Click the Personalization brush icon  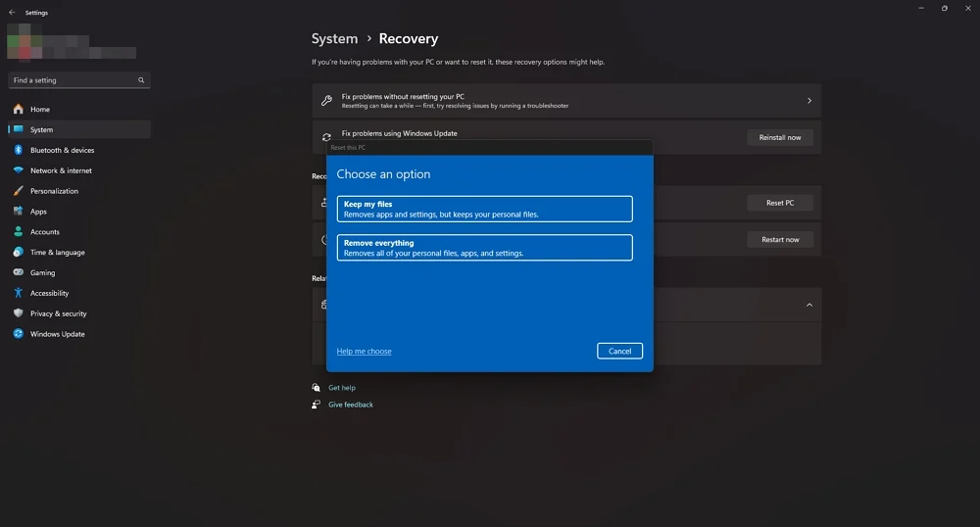(18, 191)
